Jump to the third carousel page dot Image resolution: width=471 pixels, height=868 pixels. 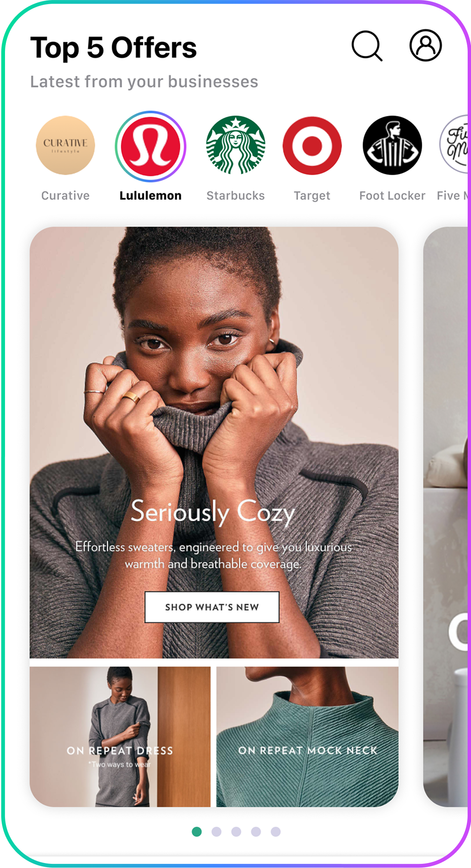(236, 832)
